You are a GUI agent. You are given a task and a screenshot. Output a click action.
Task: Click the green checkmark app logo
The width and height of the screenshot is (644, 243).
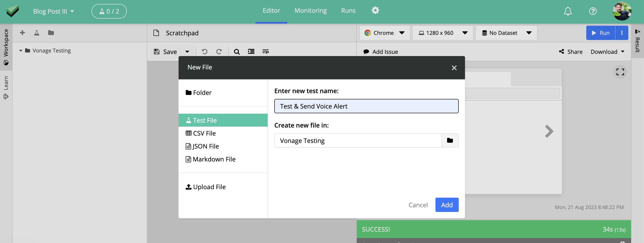coord(13,11)
